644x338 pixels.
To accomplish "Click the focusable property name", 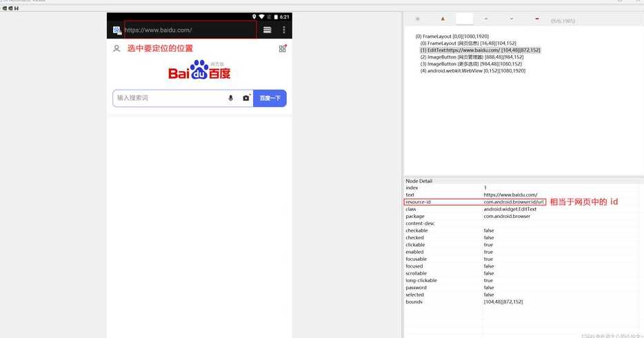I will click(x=416, y=259).
